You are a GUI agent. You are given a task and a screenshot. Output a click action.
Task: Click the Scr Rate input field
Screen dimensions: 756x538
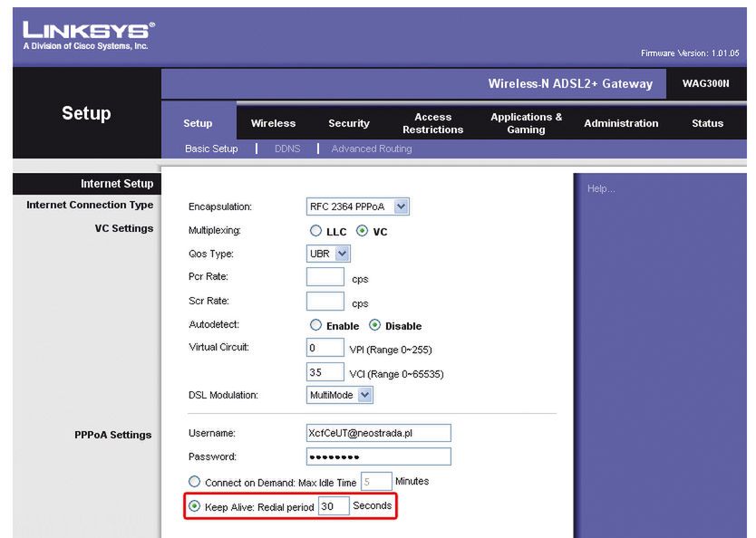(x=325, y=301)
